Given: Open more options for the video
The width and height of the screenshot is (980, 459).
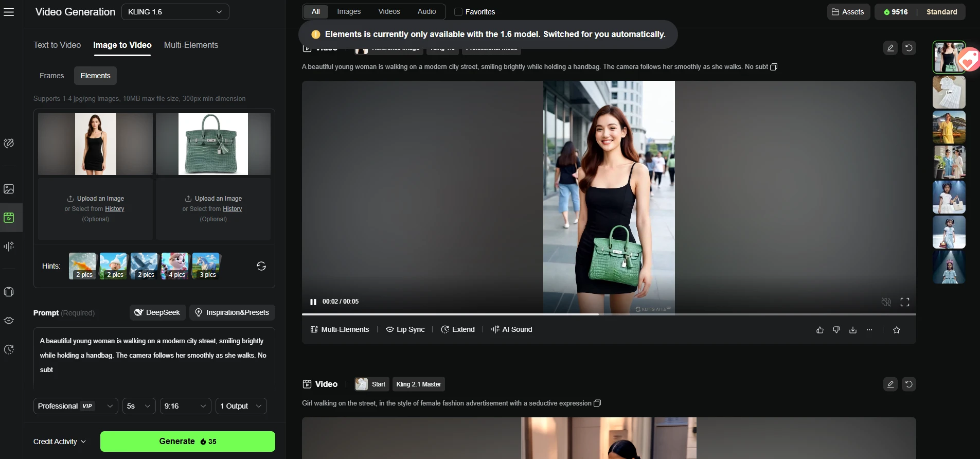Looking at the screenshot, I should click(869, 330).
